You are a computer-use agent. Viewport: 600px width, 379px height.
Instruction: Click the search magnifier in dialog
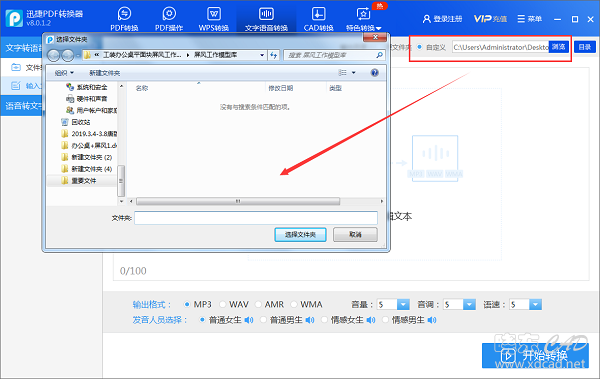379,55
